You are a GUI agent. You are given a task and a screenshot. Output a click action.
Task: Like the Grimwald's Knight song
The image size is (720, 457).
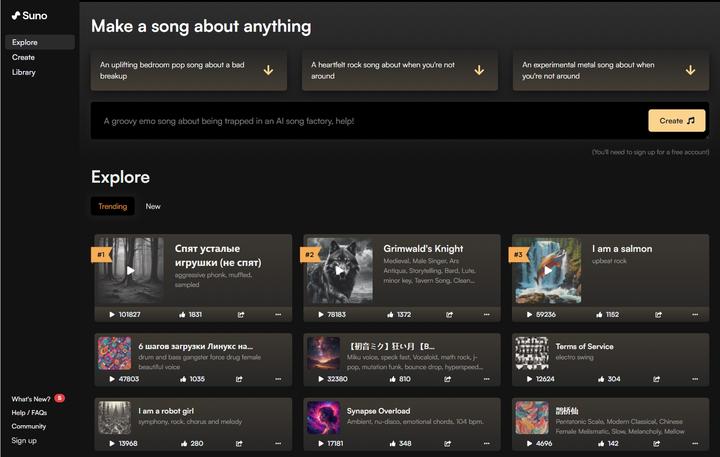pos(392,314)
